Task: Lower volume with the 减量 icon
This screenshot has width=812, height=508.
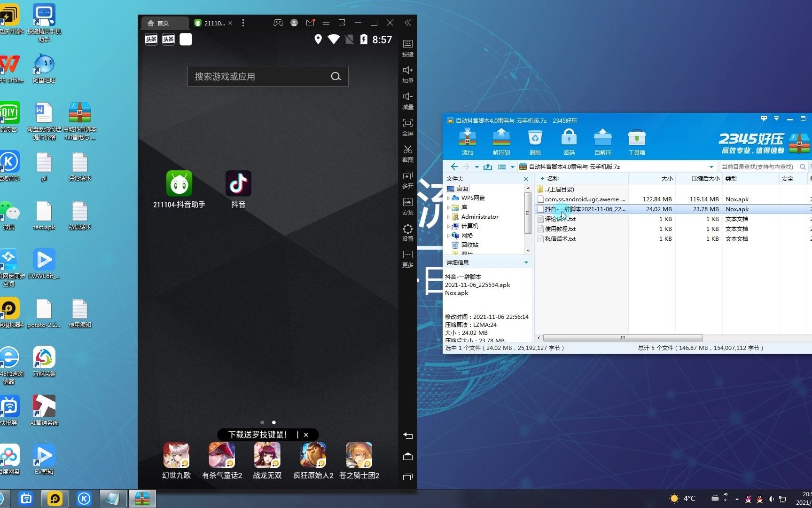Action: [x=407, y=96]
